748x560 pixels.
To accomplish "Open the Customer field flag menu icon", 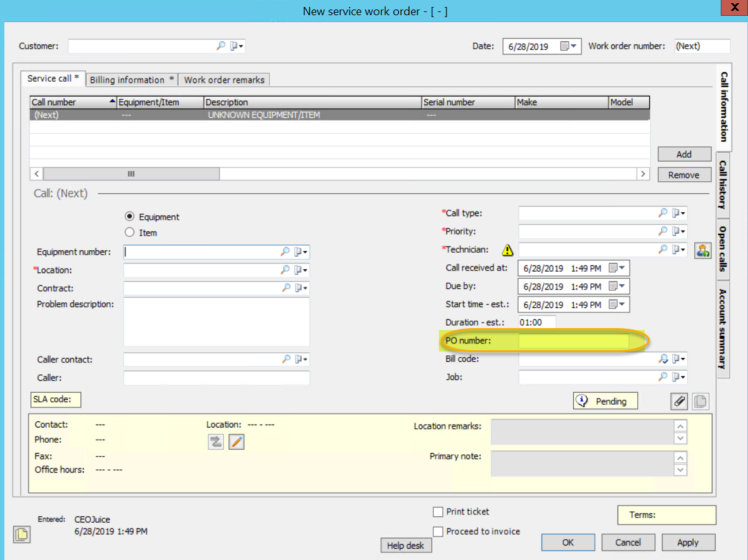I will (237, 46).
